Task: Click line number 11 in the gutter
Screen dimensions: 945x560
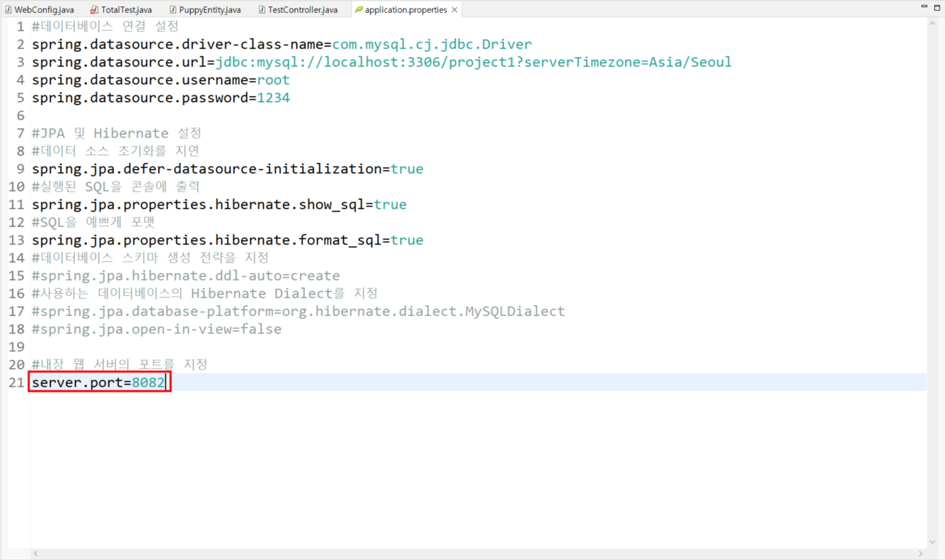Action: (17, 205)
